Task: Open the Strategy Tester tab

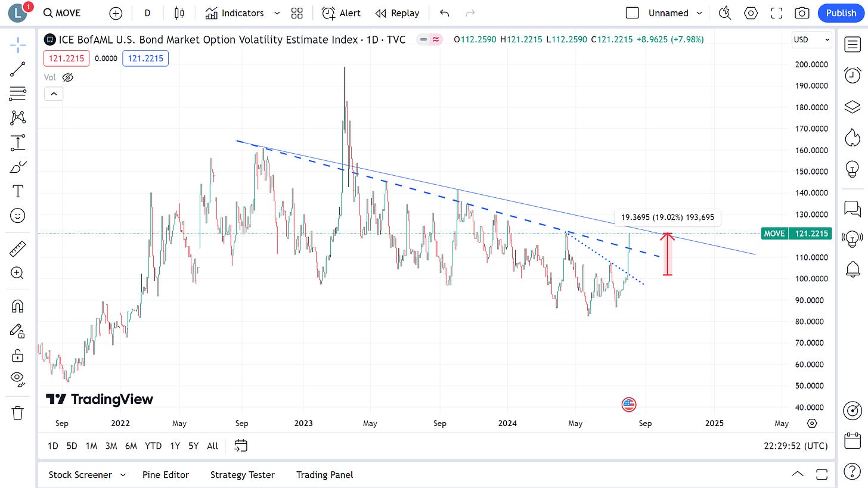Action: pyautogui.click(x=243, y=475)
